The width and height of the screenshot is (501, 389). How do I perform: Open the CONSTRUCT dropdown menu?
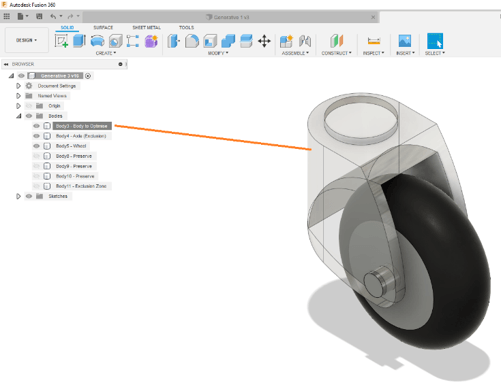[336, 53]
